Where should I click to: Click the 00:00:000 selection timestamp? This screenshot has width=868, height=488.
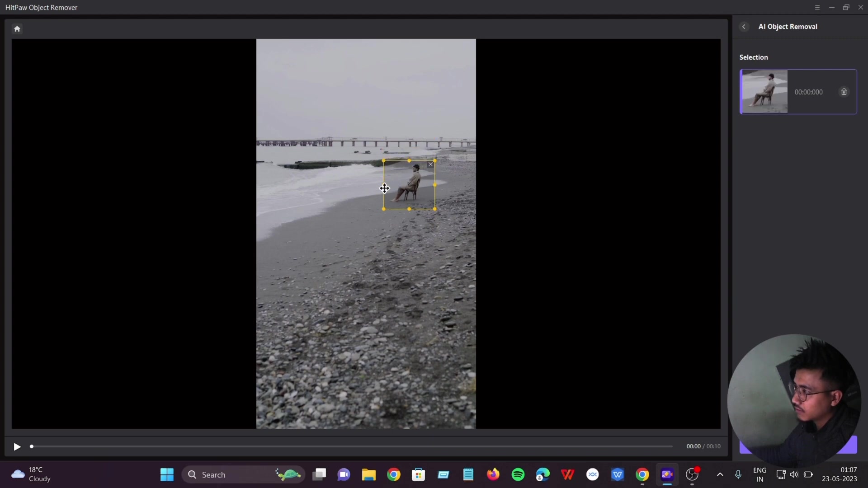pyautogui.click(x=808, y=92)
